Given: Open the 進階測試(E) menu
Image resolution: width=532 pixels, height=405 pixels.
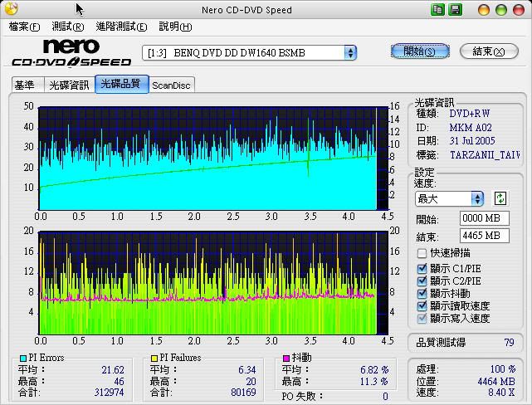Looking at the screenshot, I should pyautogui.click(x=121, y=27).
